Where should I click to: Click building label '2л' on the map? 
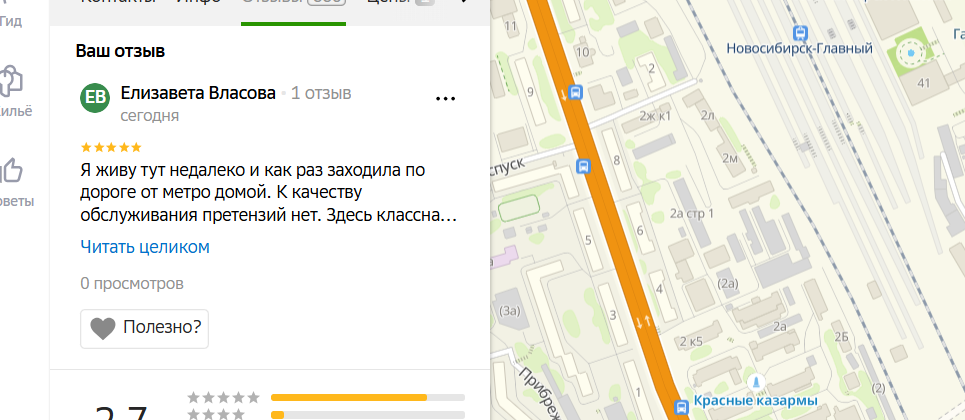tap(707, 115)
